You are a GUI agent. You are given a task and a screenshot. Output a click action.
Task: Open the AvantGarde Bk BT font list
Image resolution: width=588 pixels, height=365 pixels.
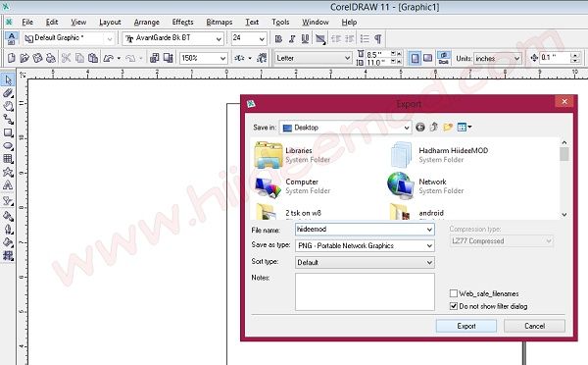[219, 38]
